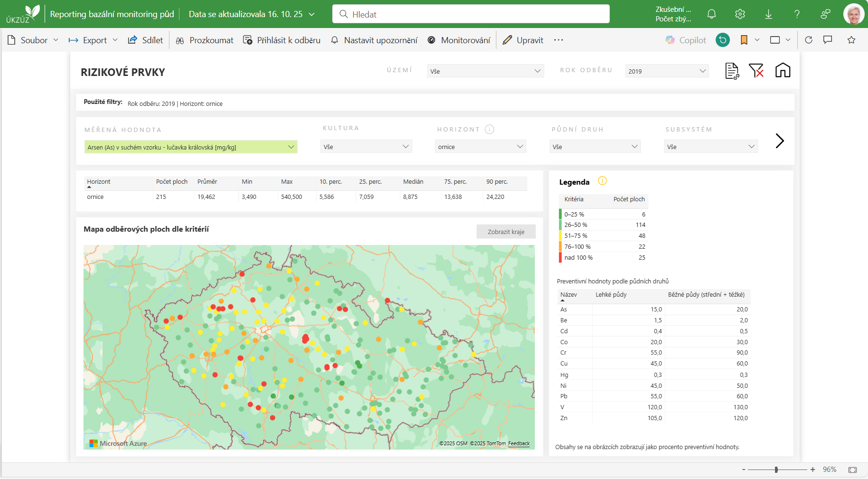Image resolution: width=868 pixels, height=479 pixels.
Task: Go to home page via house icon
Action: coord(783,70)
